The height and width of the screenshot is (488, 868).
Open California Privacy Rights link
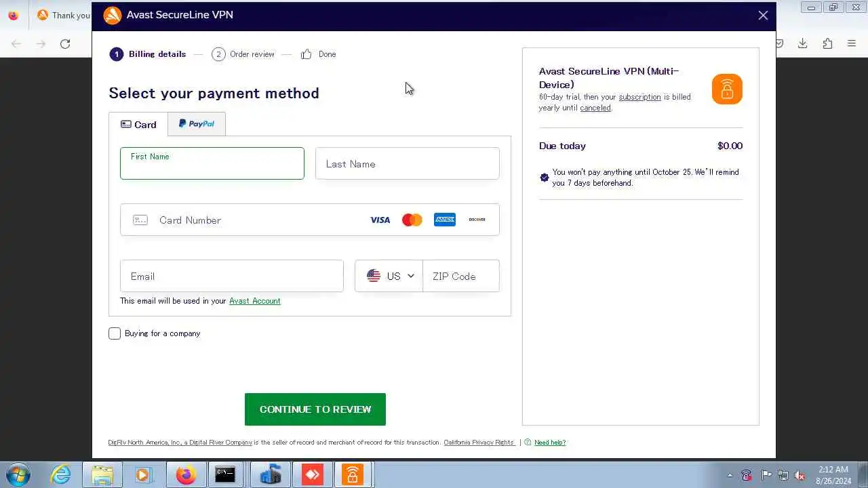[x=479, y=443]
